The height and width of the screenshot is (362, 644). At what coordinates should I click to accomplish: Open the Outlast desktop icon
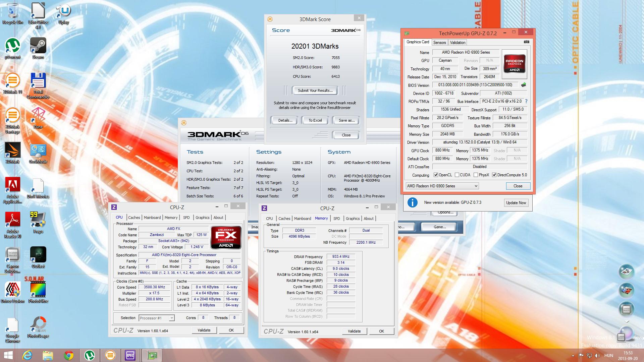coord(38,257)
